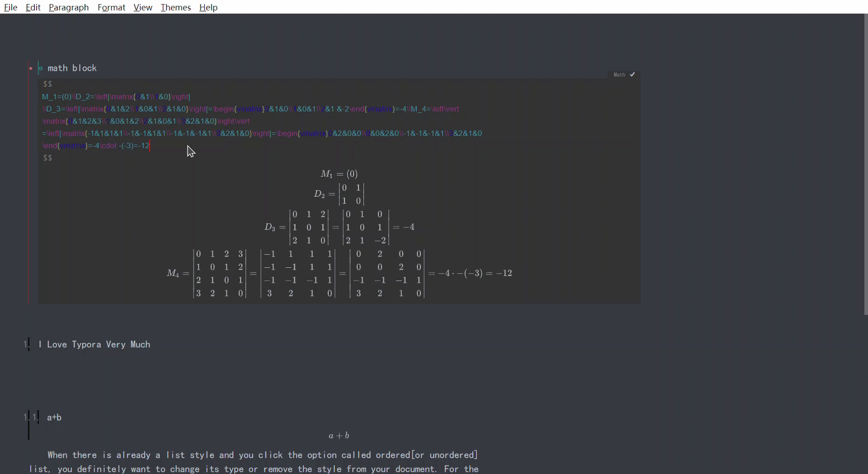Click the LaTeX line ending with \right\vert
868x474 pixels.
(x=146, y=121)
